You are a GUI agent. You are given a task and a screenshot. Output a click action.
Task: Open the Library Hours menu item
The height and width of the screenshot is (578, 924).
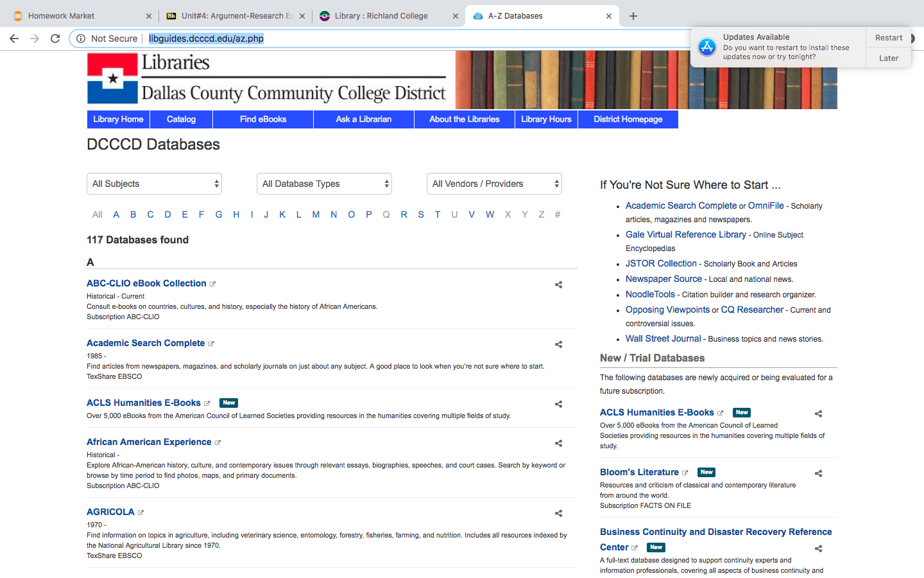coord(546,119)
